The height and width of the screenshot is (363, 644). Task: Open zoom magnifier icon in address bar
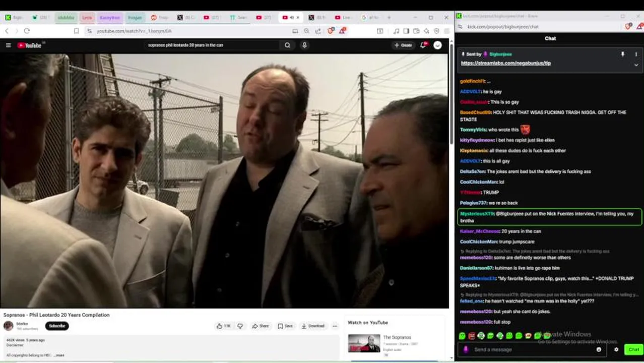point(306,31)
